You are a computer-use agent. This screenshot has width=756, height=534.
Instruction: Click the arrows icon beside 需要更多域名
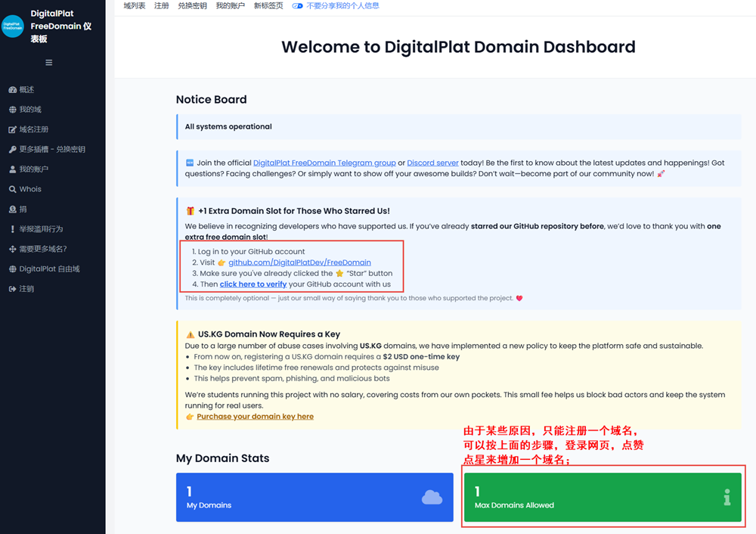[x=13, y=249]
